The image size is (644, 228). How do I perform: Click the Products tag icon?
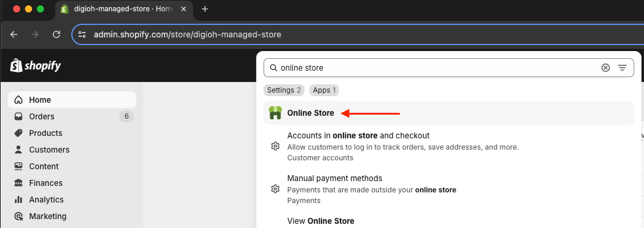pos(18,133)
